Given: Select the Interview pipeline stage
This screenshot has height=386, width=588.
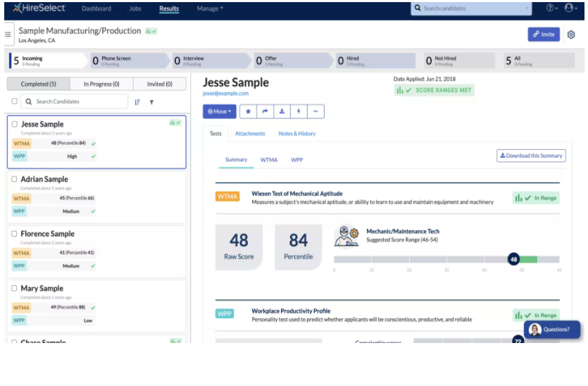Looking at the screenshot, I should [x=211, y=61].
